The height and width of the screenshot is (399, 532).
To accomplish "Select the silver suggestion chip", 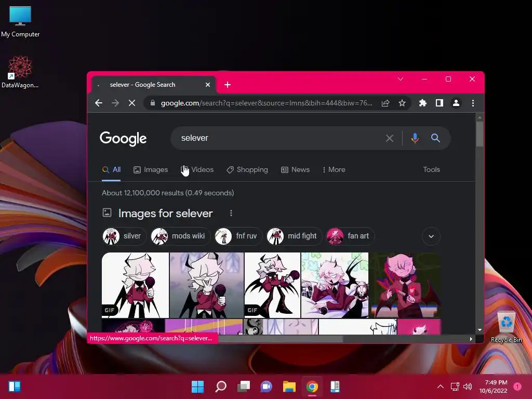I will point(124,236).
